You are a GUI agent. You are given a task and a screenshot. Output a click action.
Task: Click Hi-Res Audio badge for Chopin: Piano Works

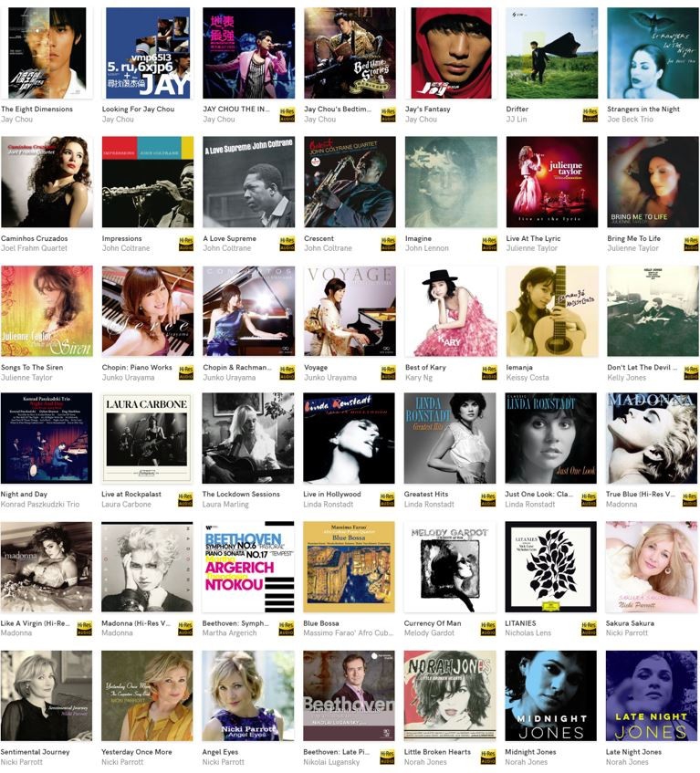click(186, 372)
